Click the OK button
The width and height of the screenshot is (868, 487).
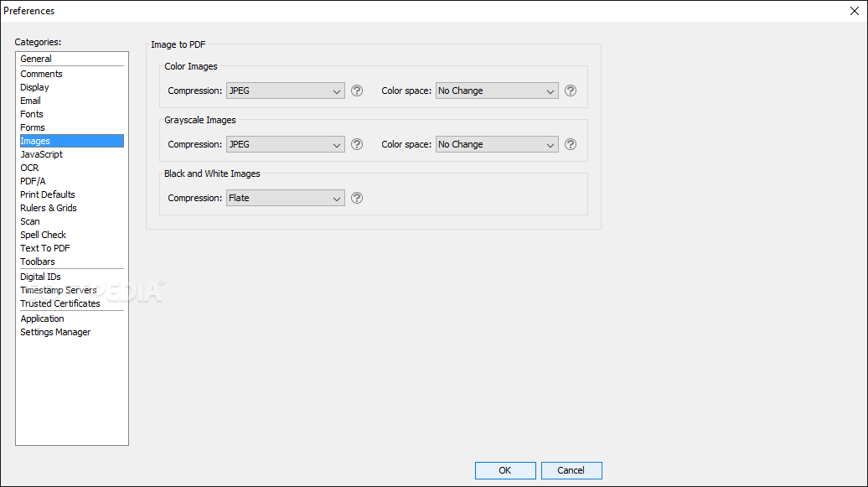[505, 470]
